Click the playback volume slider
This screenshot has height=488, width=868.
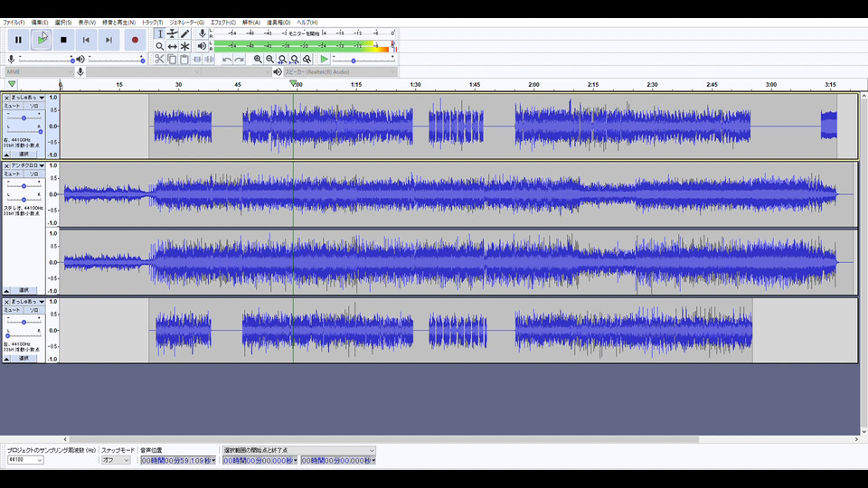click(117, 60)
